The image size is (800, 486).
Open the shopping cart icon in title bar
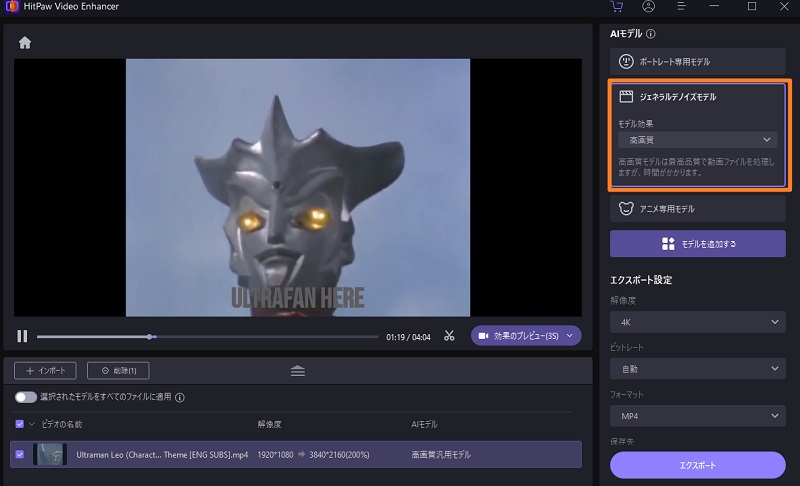coord(616,7)
